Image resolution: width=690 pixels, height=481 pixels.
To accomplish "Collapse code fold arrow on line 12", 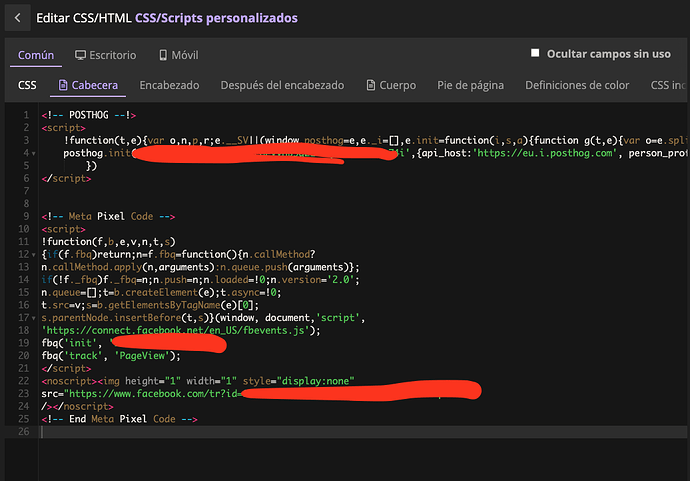I will 33,255.
